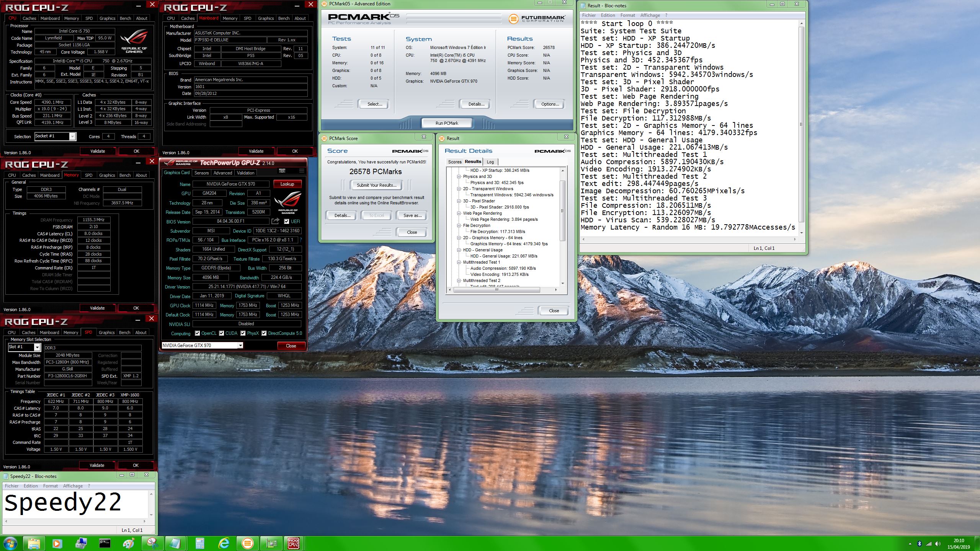Screen dimensions: 980x551
Task: Open the Advanced tab in GPU-Z
Action: [x=223, y=173]
